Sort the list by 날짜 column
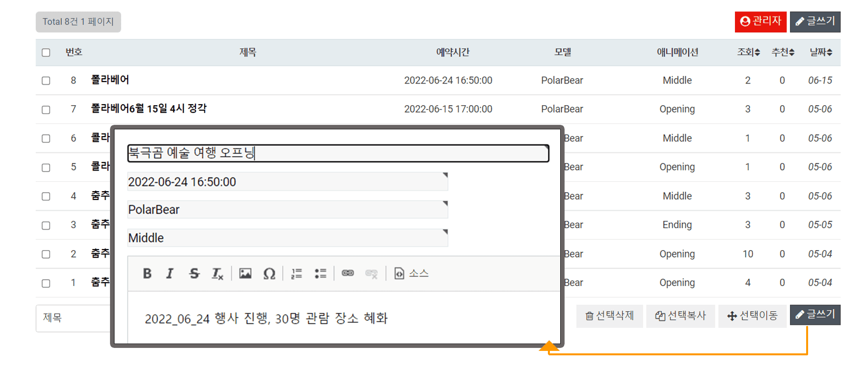 [820, 52]
